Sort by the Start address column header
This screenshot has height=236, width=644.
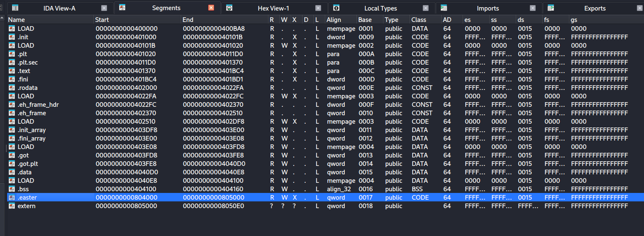pos(102,20)
